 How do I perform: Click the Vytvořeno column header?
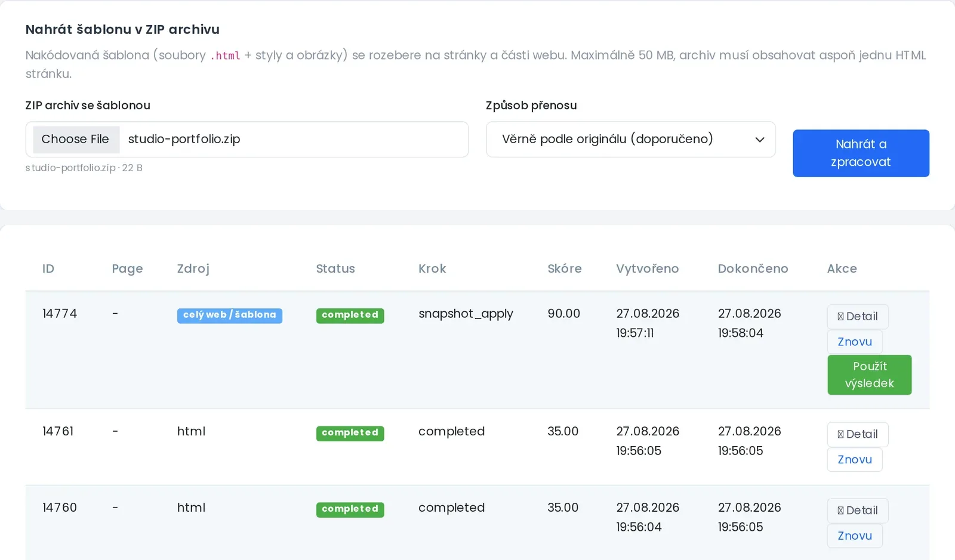click(x=648, y=269)
